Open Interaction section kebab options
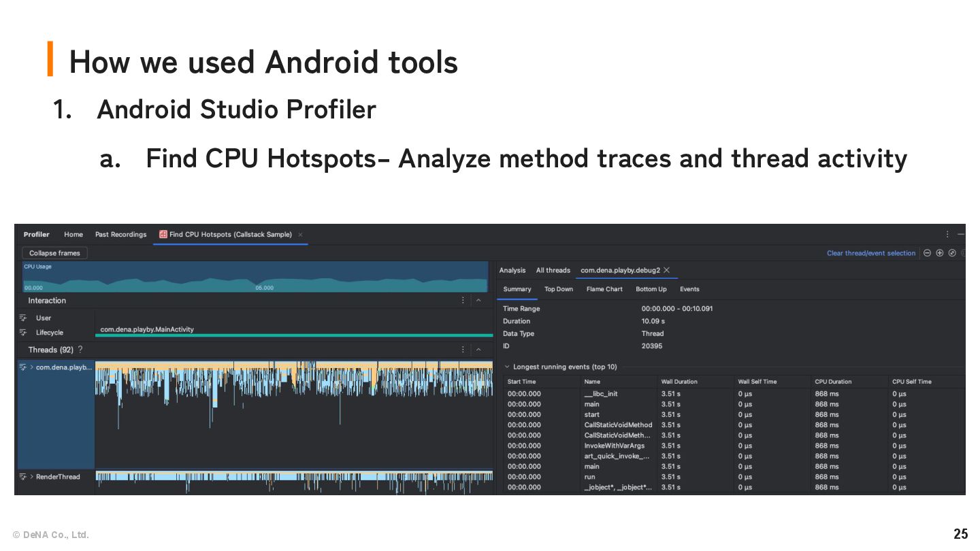 [463, 301]
